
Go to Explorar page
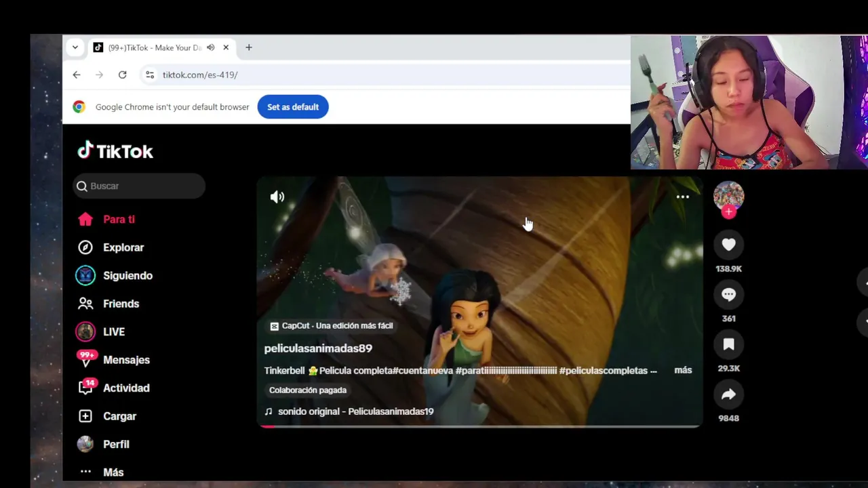click(x=123, y=247)
